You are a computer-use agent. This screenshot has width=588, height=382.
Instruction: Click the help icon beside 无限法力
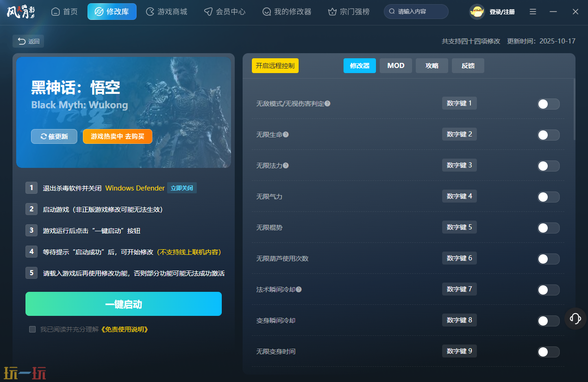click(286, 166)
